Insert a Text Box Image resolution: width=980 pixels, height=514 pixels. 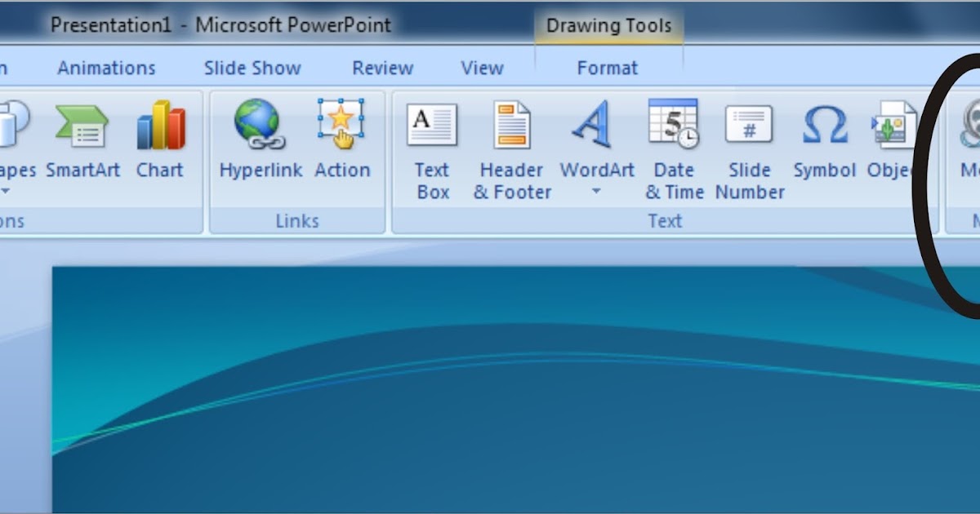[x=432, y=150]
